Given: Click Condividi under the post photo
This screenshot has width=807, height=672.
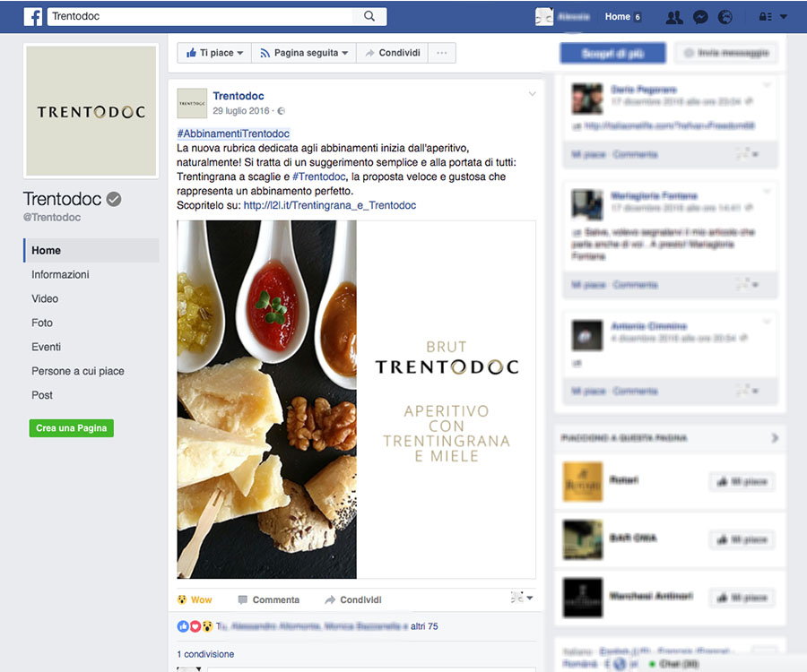Looking at the screenshot, I should (353, 600).
